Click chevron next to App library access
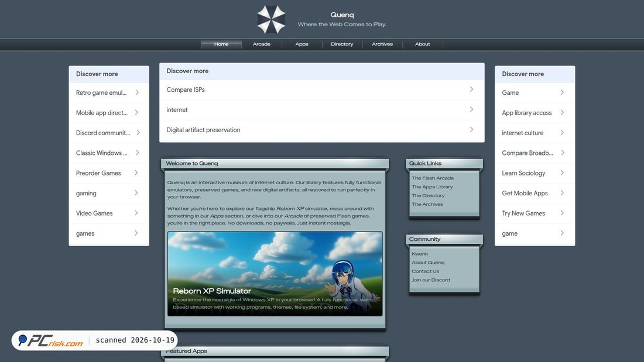The image size is (644, 362). [562, 112]
